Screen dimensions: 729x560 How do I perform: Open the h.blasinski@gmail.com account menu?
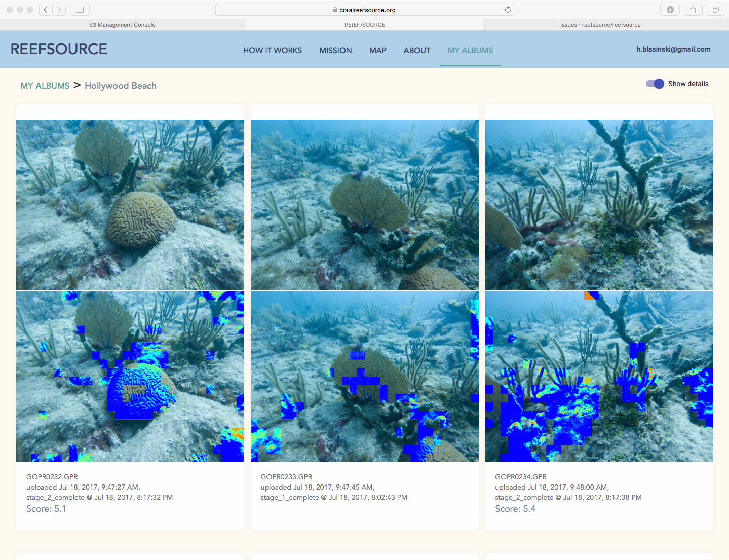point(673,49)
